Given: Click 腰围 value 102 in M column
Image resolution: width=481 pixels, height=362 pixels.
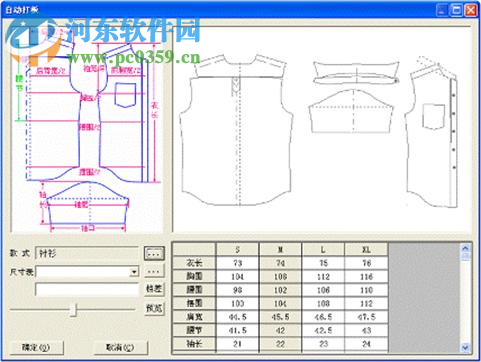Looking at the screenshot, I should pyautogui.click(x=280, y=290).
